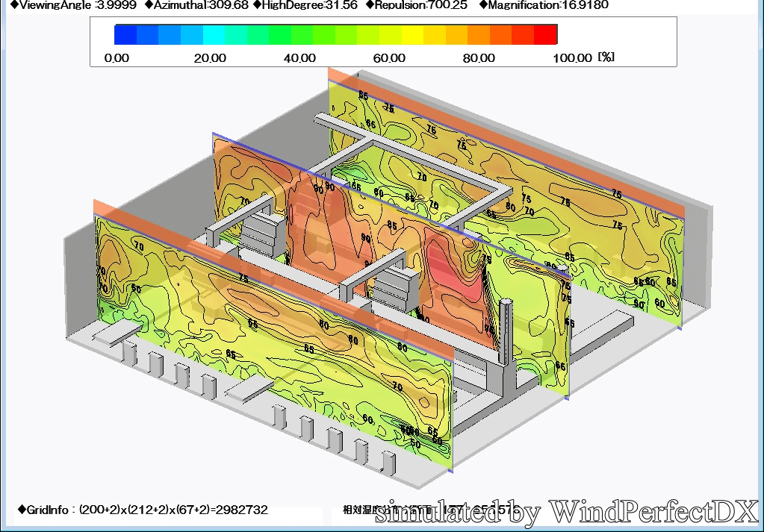Click the GridInfo text at bottom left
The image size is (764, 532).
click(x=143, y=510)
